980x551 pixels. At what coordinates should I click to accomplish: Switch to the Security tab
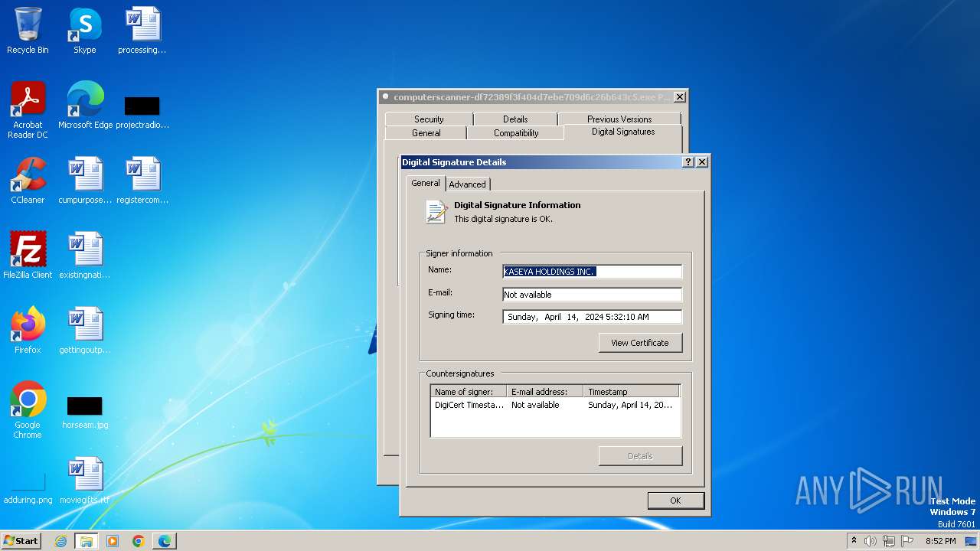[x=429, y=119]
